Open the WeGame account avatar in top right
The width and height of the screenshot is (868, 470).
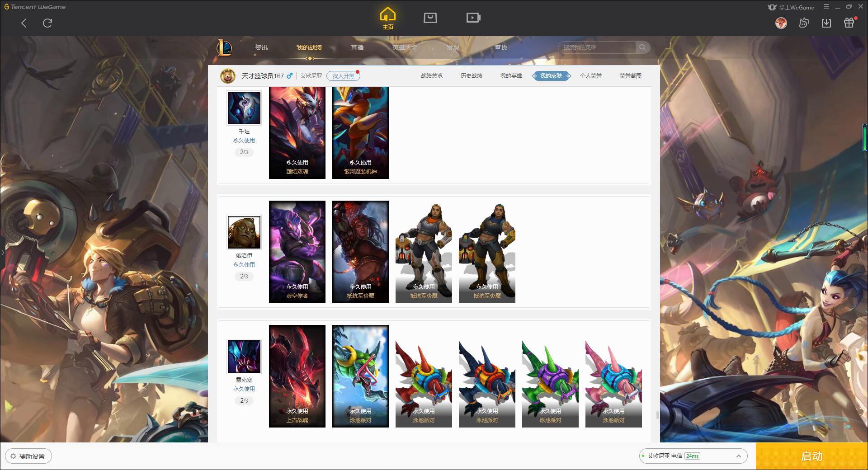coord(781,23)
